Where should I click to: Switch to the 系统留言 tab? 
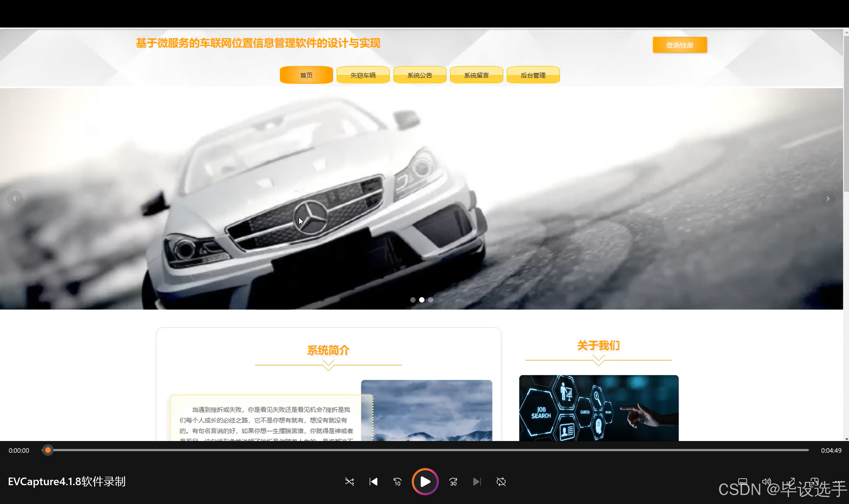(x=477, y=75)
